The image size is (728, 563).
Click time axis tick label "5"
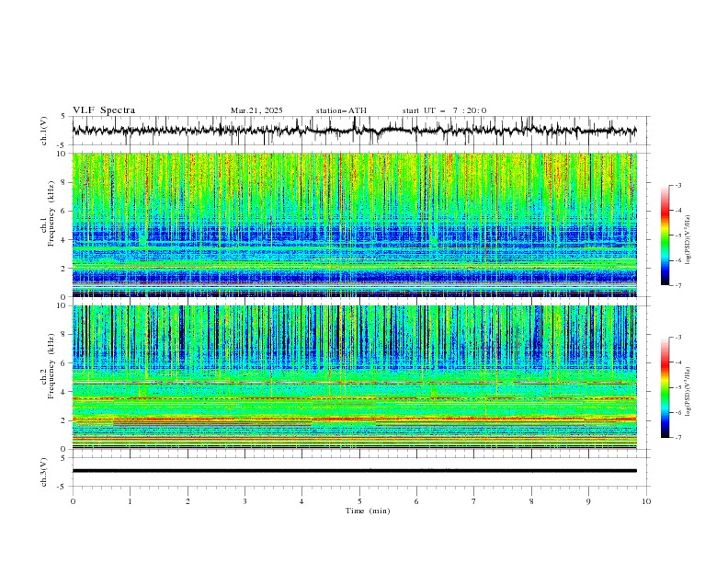[359, 501]
